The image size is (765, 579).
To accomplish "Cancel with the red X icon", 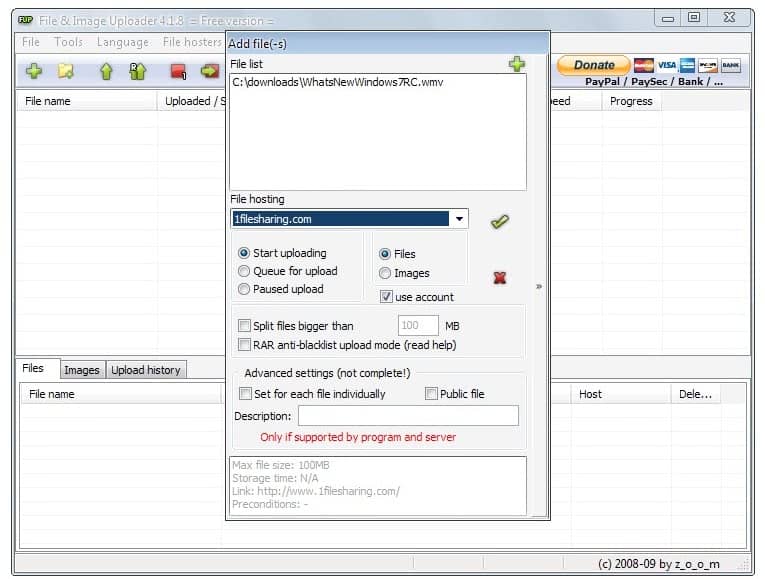I will (500, 278).
